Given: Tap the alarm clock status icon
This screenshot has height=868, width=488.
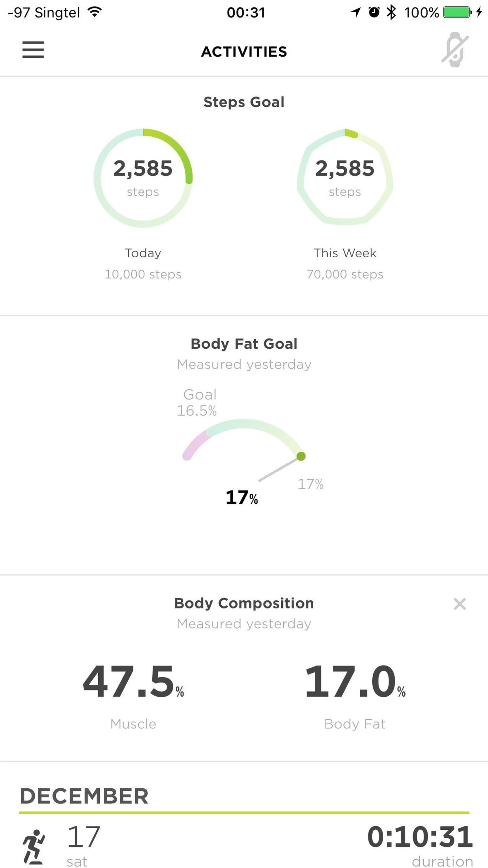Looking at the screenshot, I should point(374,12).
